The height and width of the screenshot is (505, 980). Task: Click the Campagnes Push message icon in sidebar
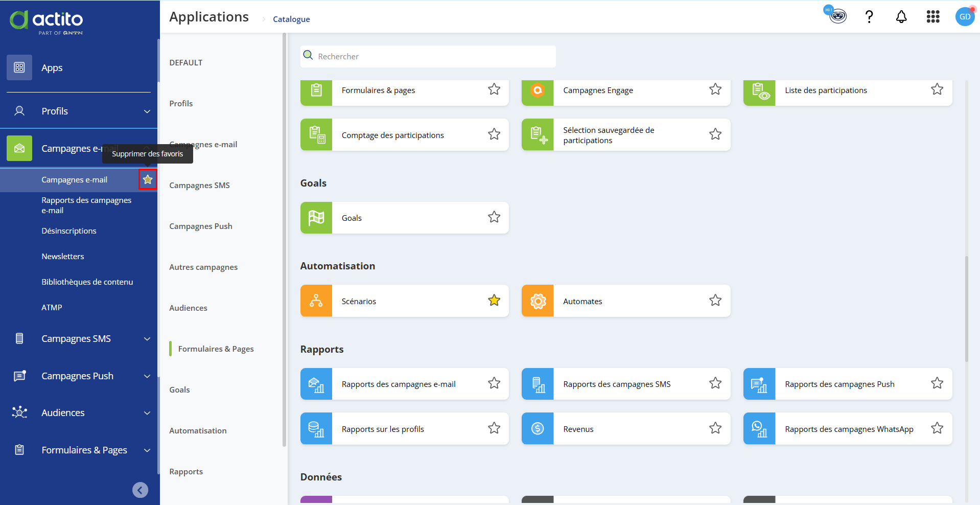[x=19, y=376]
